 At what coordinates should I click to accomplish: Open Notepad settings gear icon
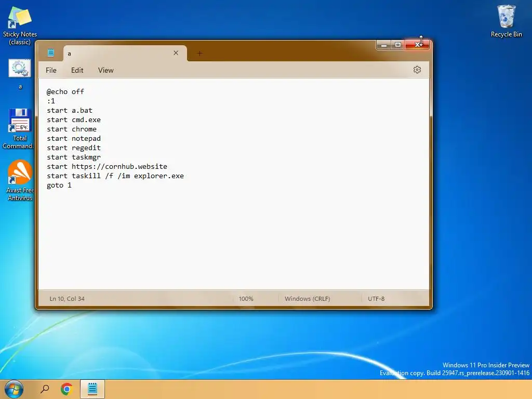click(417, 70)
